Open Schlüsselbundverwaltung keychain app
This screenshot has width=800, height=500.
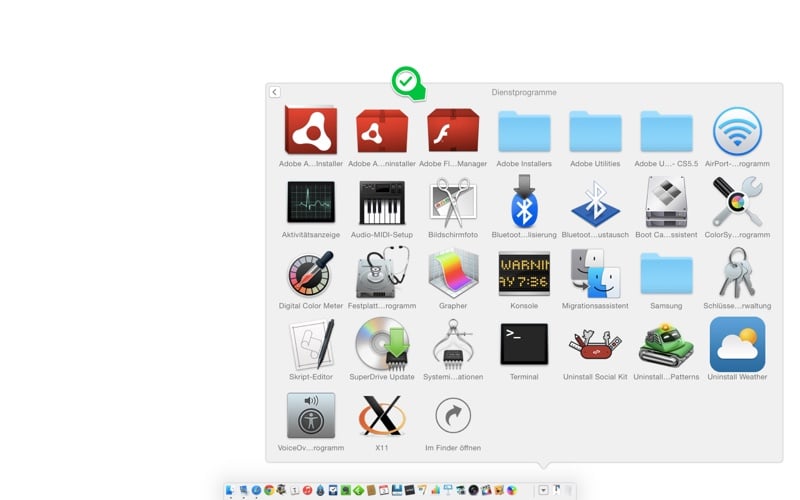(737, 272)
